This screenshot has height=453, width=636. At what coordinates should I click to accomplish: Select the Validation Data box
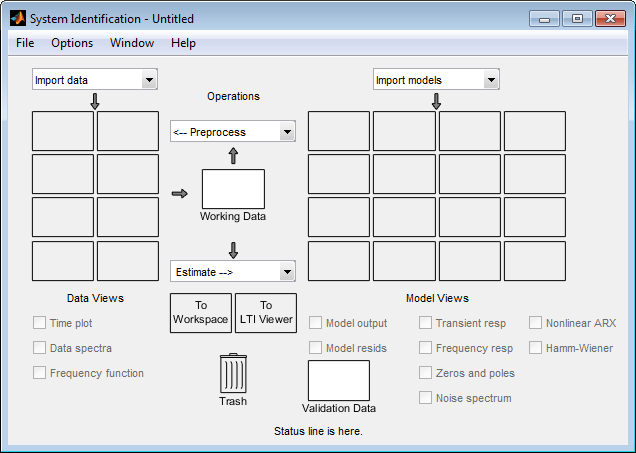pos(339,380)
